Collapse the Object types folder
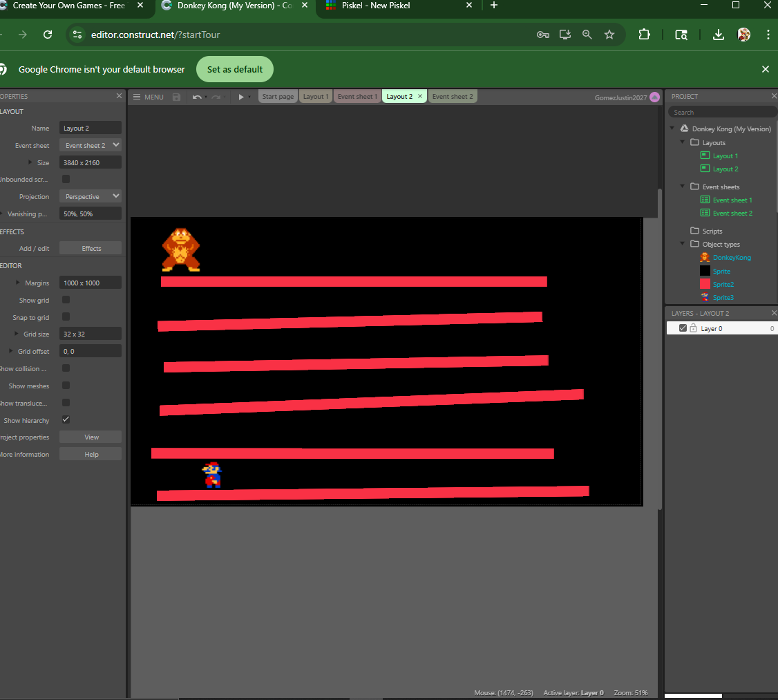778x700 pixels. click(x=683, y=244)
